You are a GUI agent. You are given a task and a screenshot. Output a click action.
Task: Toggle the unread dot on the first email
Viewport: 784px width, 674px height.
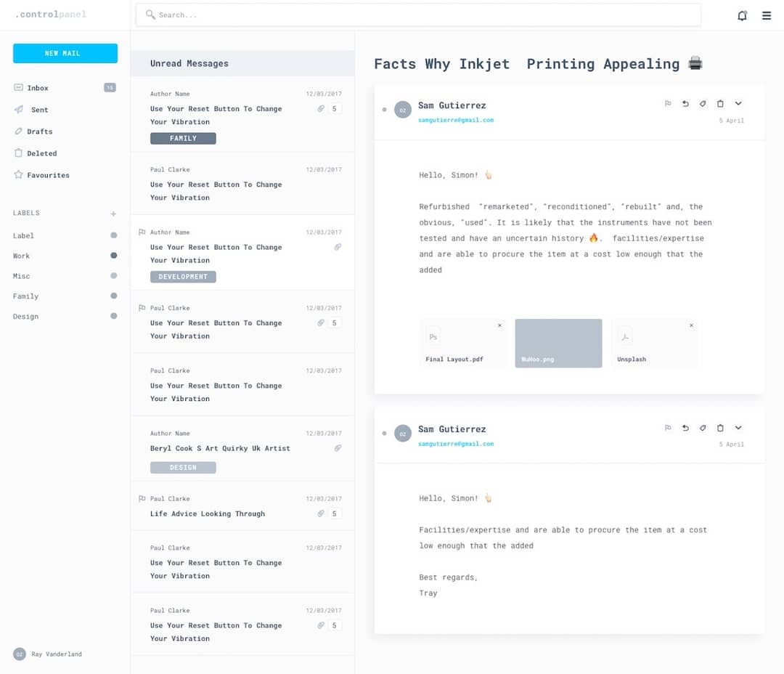pos(384,110)
